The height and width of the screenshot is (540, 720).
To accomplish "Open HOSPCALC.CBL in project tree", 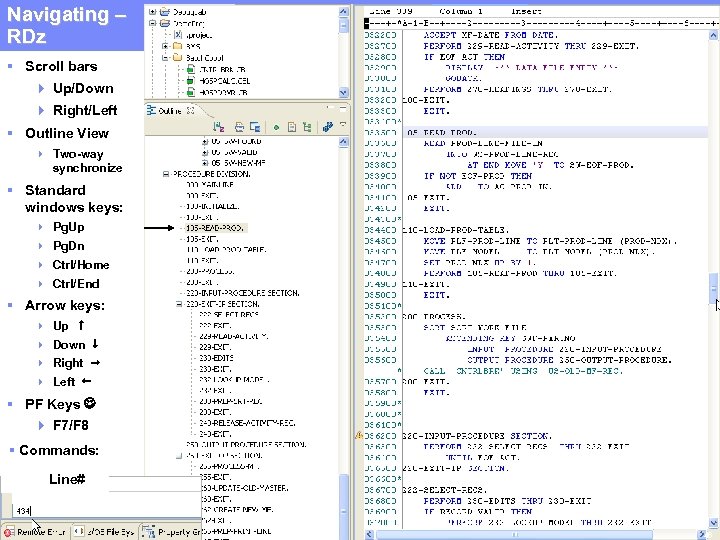I will point(225,80).
